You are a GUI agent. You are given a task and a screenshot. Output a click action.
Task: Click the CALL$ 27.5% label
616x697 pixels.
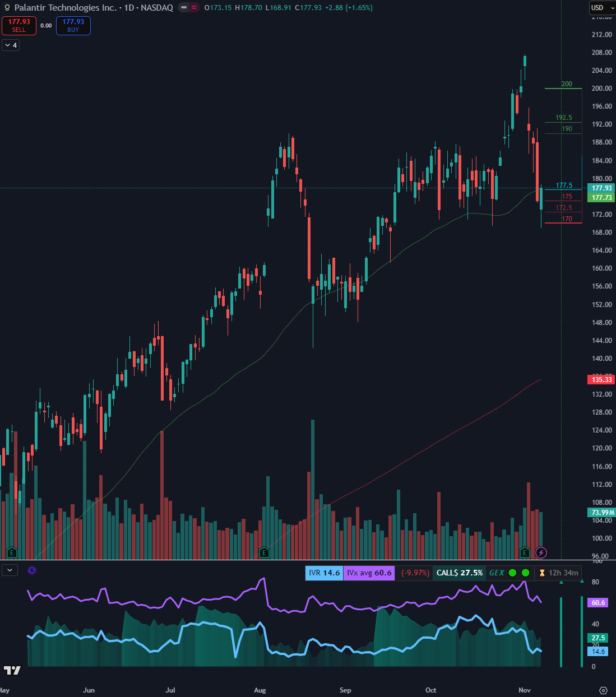tap(459, 573)
